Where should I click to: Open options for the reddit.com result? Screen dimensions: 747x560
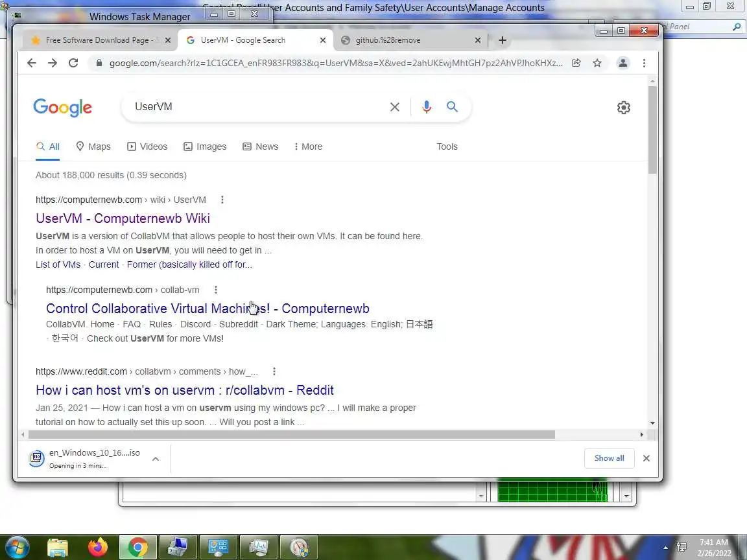coord(274,371)
